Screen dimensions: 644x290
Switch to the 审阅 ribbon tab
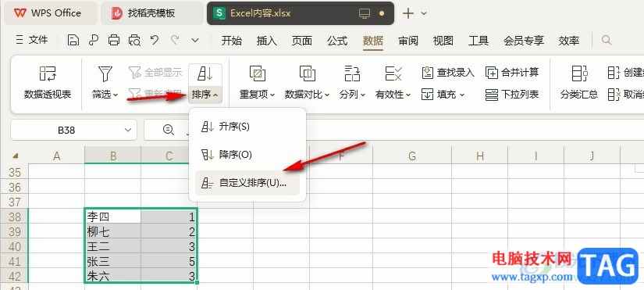407,41
